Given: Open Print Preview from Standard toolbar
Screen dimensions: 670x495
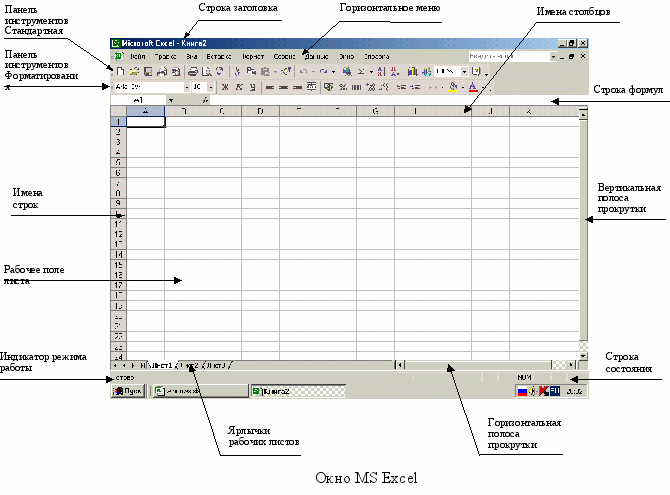Looking at the screenshot, I should 206,71.
